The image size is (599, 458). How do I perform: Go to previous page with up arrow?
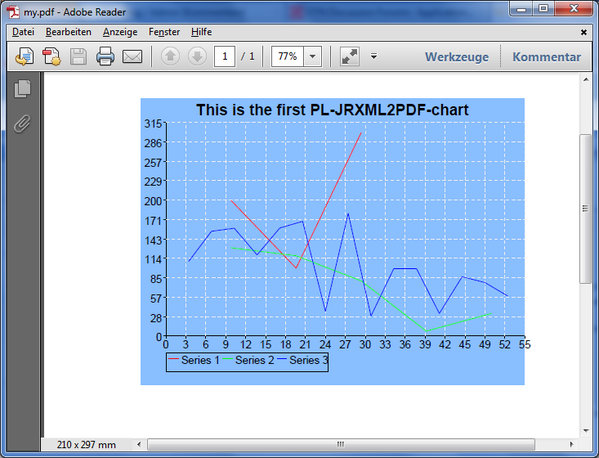pos(170,57)
